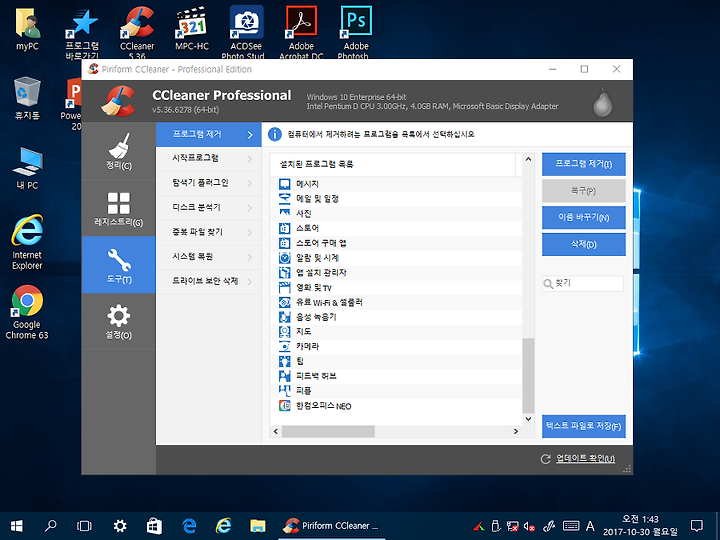Click the program list scroll-down arrow
This screenshot has height=540, width=720.
pyautogui.click(x=528, y=419)
